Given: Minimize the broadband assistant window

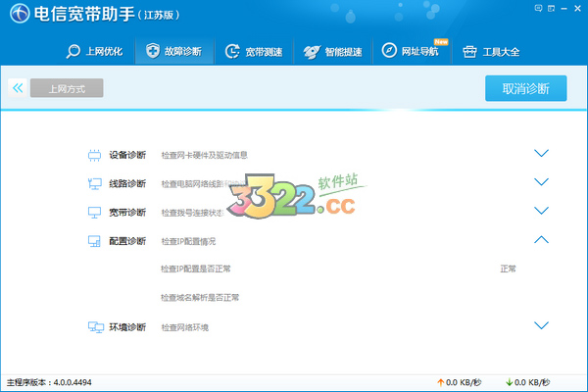Looking at the screenshot, I should pyautogui.click(x=564, y=9).
